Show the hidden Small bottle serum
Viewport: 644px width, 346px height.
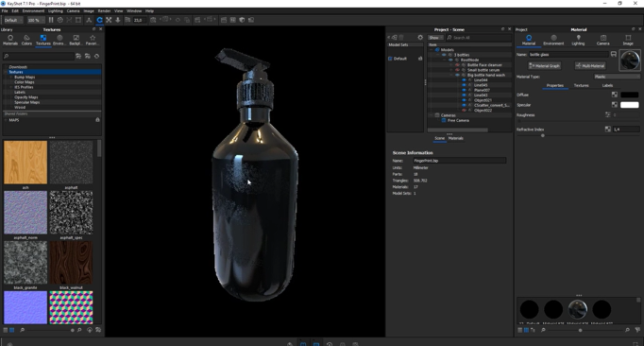pyautogui.click(x=457, y=70)
